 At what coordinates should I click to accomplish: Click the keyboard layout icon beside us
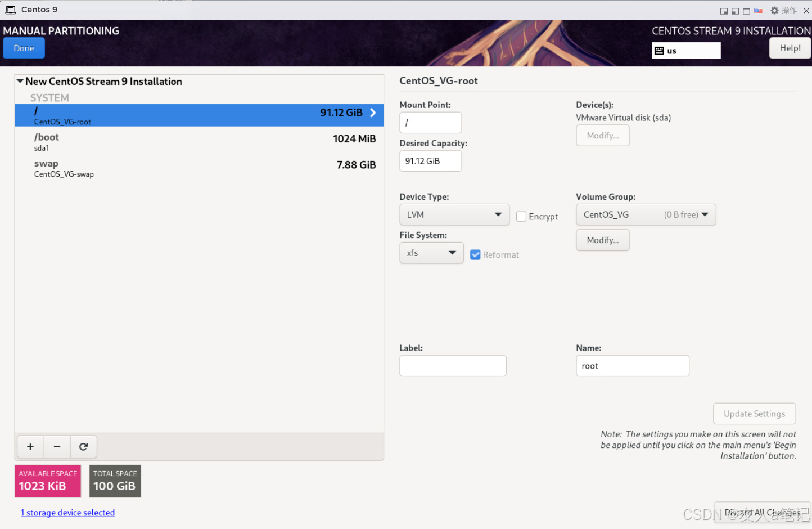pyautogui.click(x=660, y=51)
